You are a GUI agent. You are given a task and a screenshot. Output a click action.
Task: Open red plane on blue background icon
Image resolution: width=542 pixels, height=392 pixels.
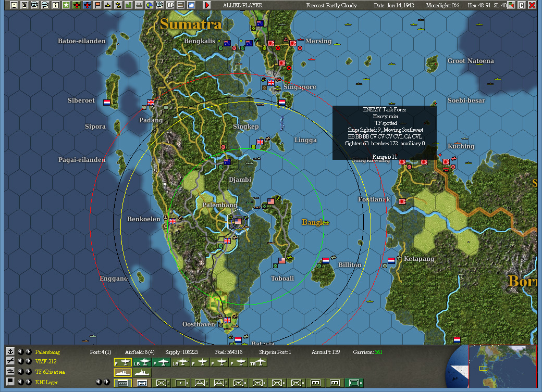[x=87, y=5]
